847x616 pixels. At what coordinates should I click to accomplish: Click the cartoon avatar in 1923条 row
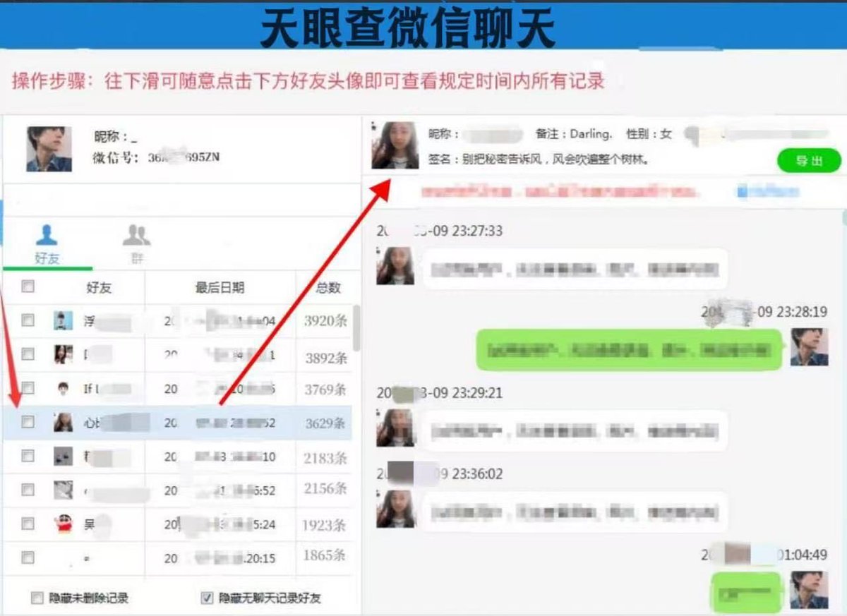64,524
